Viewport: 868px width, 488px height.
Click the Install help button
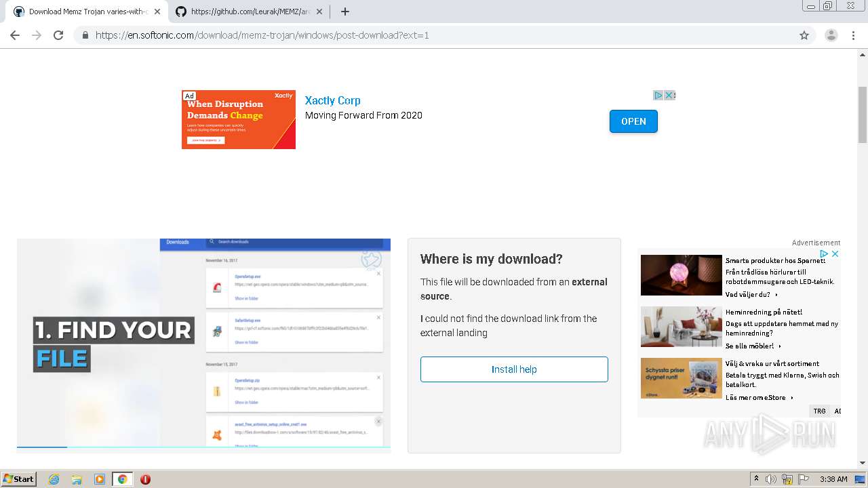coord(514,369)
